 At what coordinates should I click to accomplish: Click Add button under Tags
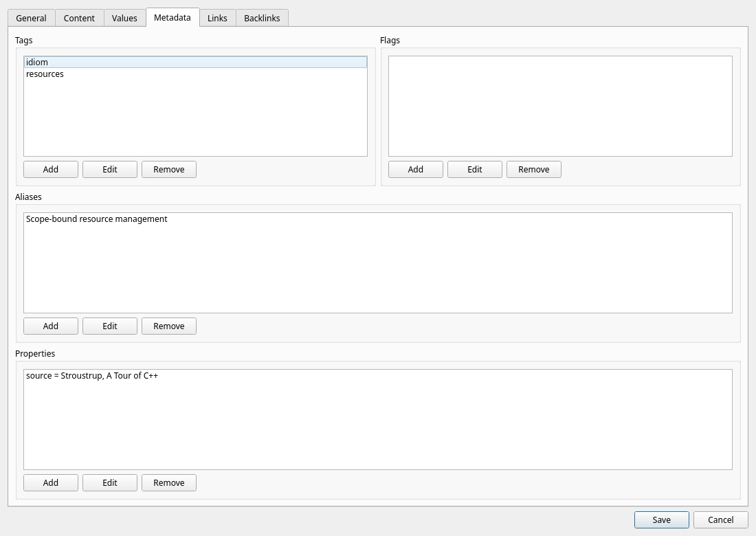pos(51,169)
